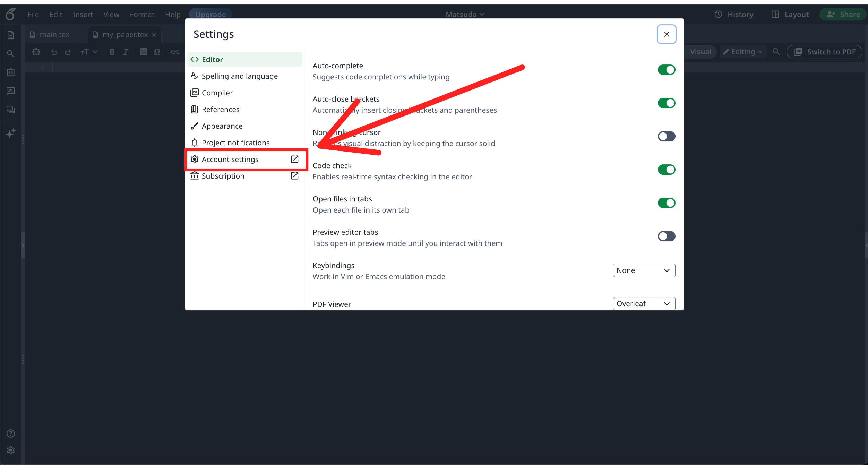The image size is (868, 465).
Task: Disable the Auto-complete toggle
Action: pyautogui.click(x=666, y=70)
